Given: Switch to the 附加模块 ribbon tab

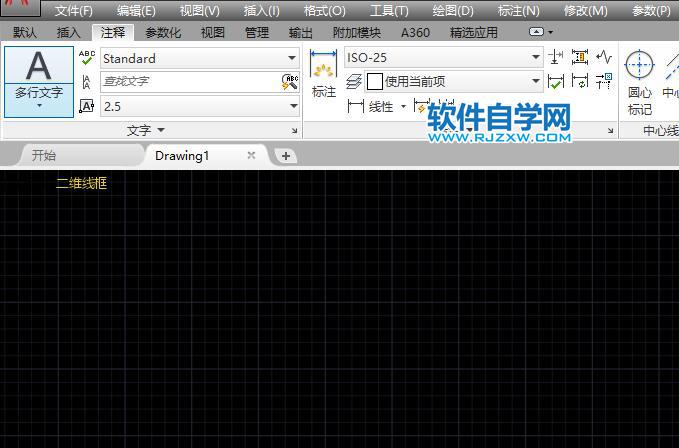Looking at the screenshot, I should [x=357, y=32].
